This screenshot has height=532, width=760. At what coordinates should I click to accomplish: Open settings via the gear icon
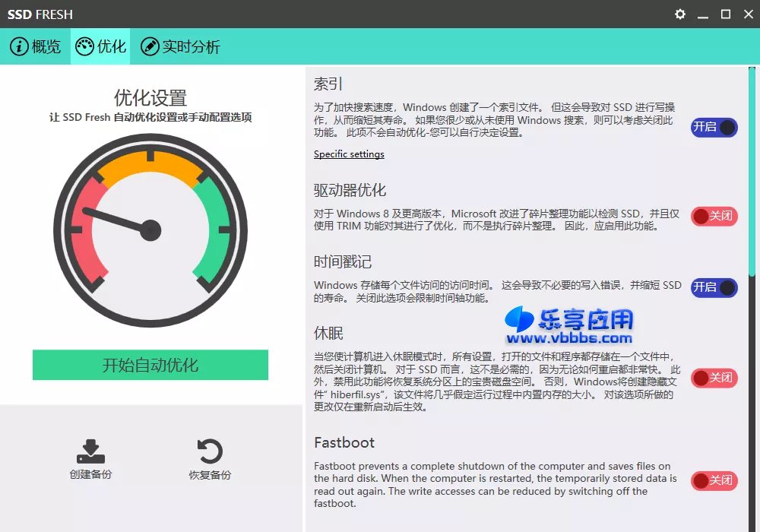(679, 14)
